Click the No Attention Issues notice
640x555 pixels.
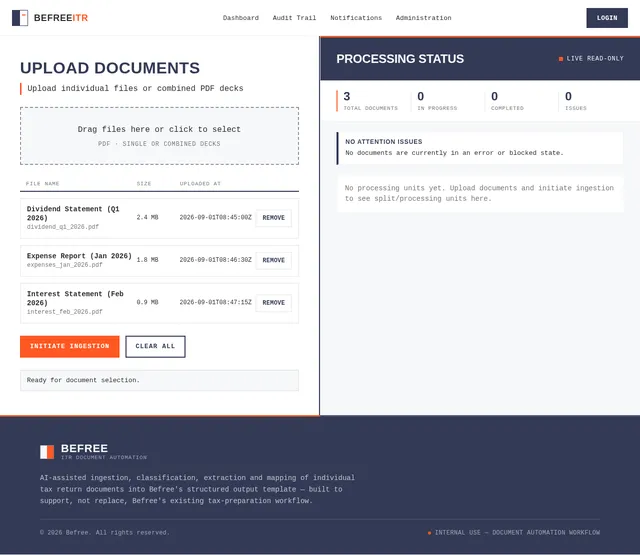pyautogui.click(x=480, y=148)
